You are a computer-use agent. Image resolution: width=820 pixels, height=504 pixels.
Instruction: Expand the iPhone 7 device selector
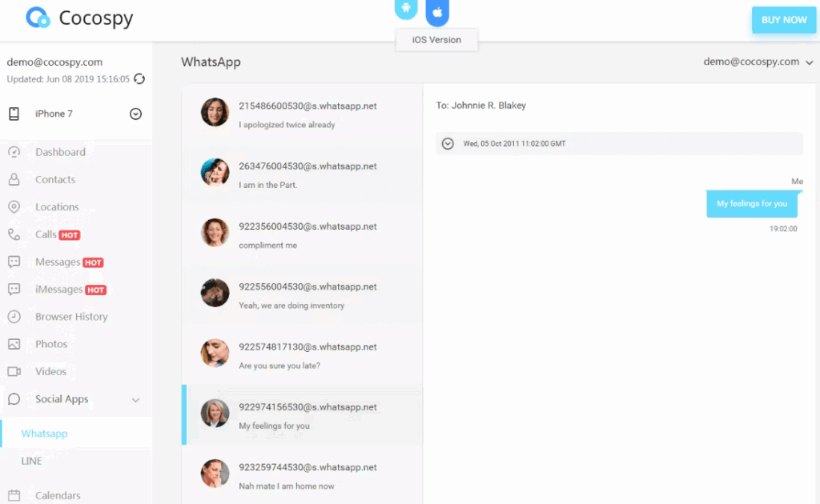coord(135,114)
